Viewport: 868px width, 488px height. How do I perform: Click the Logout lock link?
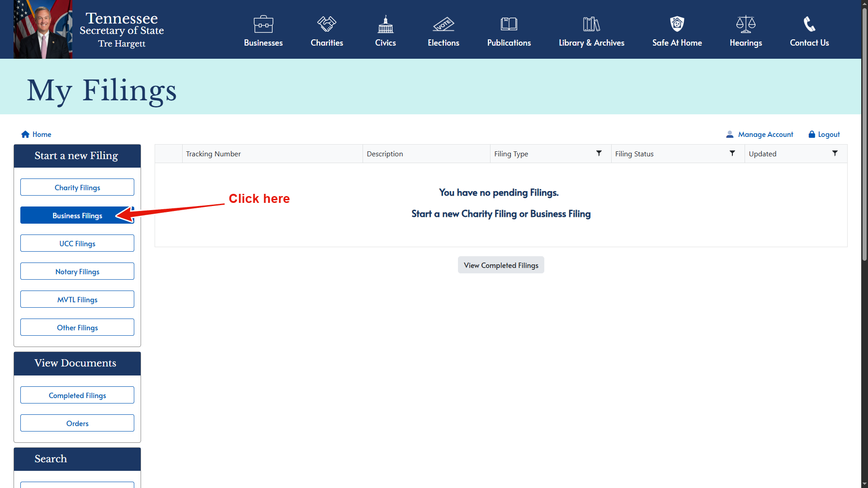coord(824,134)
